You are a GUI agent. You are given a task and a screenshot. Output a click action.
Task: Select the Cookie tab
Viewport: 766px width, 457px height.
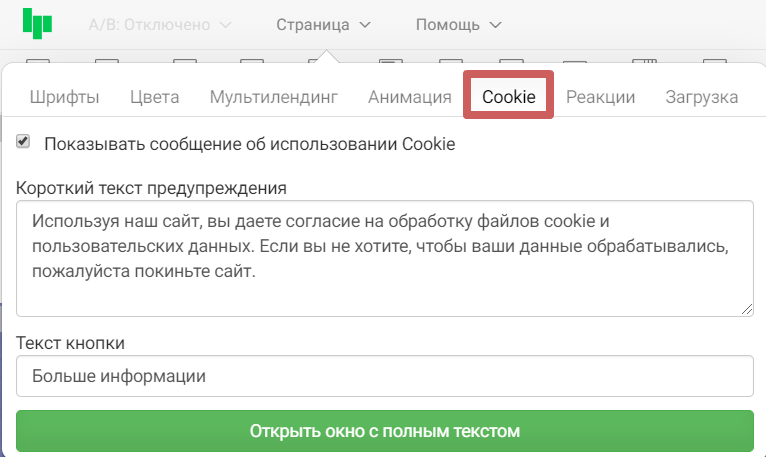pyautogui.click(x=509, y=97)
